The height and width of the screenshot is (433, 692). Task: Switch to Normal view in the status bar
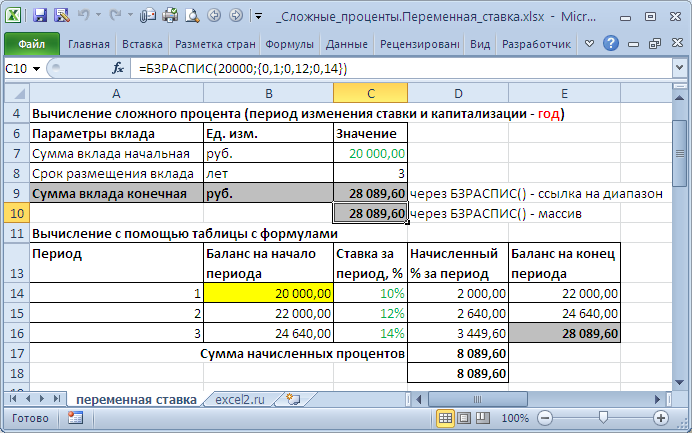tap(445, 418)
